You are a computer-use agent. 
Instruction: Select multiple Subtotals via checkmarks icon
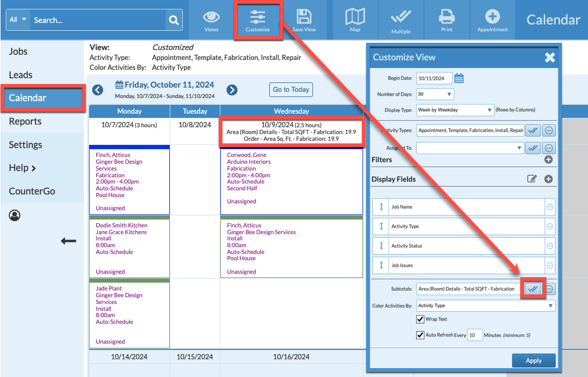point(533,289)
